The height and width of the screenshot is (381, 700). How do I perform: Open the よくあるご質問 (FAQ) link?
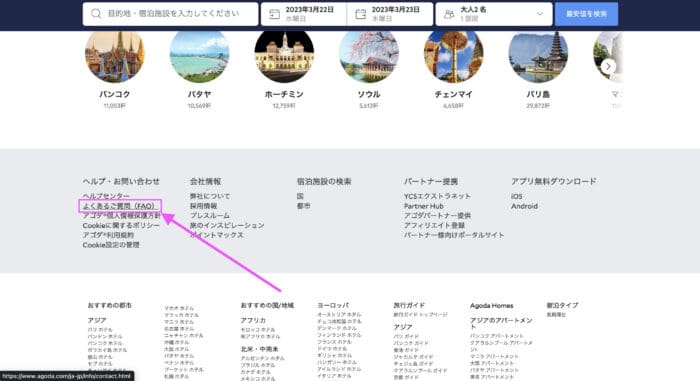(x=119, y=206)
